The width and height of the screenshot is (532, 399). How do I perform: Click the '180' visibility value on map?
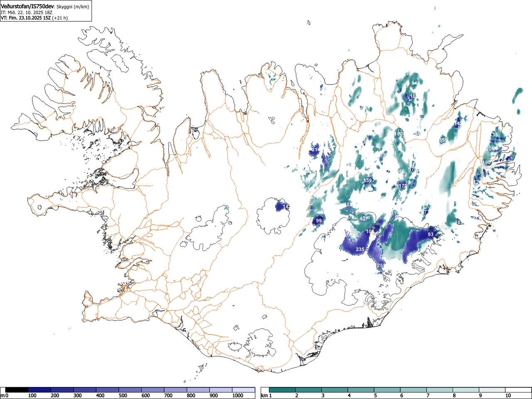pos(399,134)
